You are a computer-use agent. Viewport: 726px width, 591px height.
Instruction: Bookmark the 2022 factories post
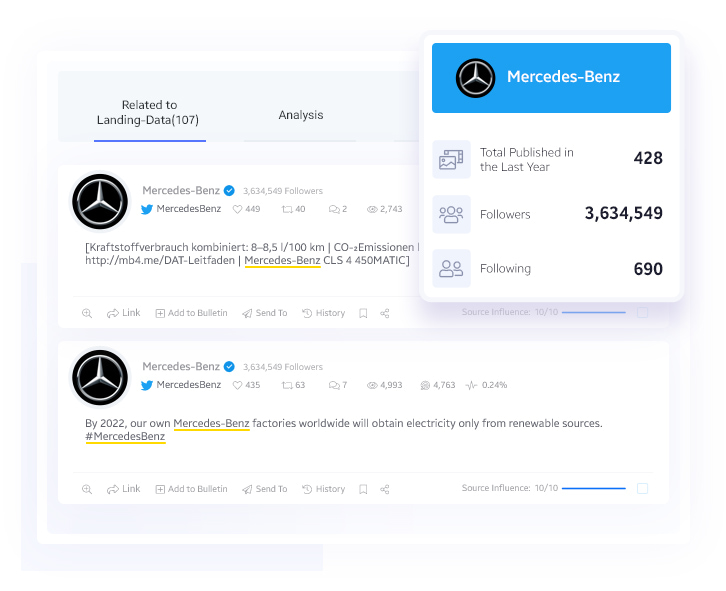point(363,490)
